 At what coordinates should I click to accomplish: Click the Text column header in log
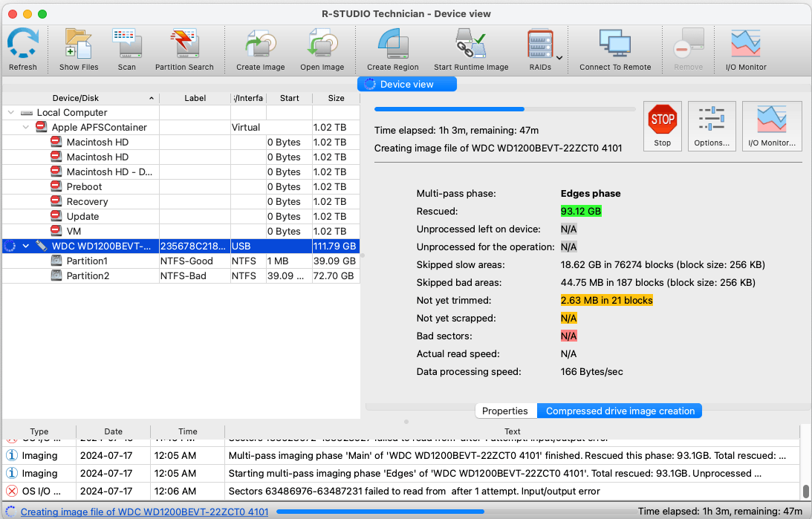click(512, 431)
